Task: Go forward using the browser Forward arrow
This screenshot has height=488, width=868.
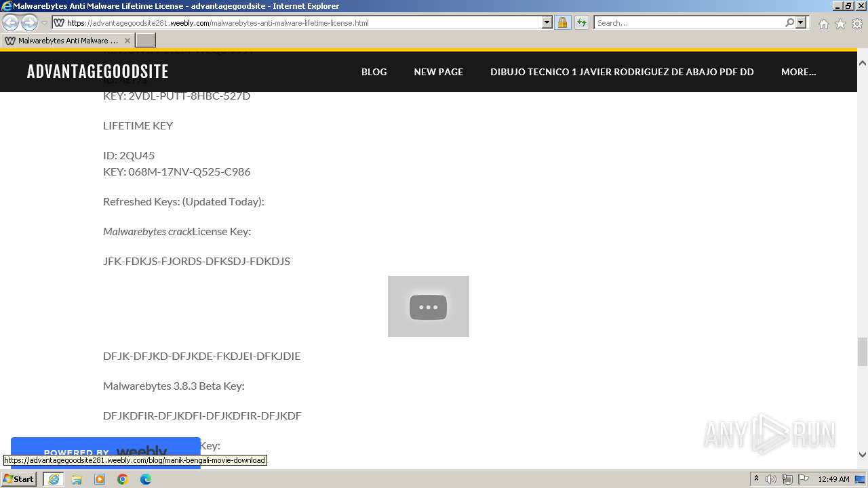Action: point(29,23)
